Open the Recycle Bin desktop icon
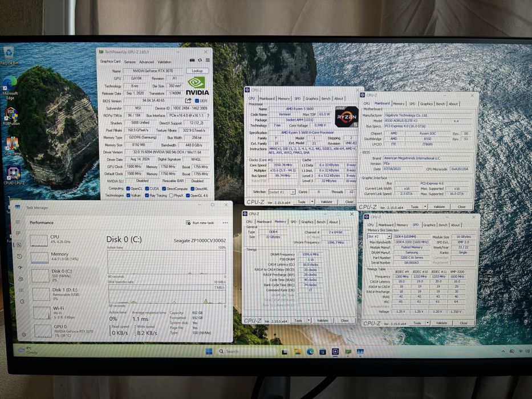 [9, 56]
